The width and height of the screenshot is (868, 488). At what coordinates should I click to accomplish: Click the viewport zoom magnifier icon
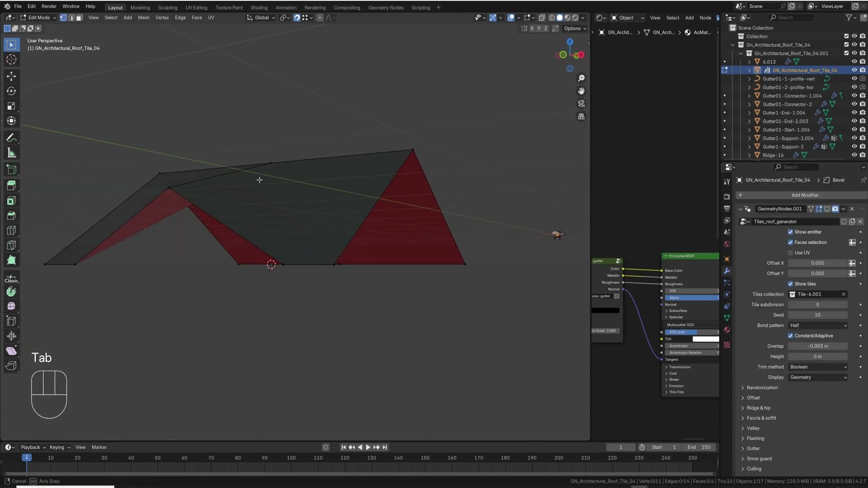click(x=581, y=78)
